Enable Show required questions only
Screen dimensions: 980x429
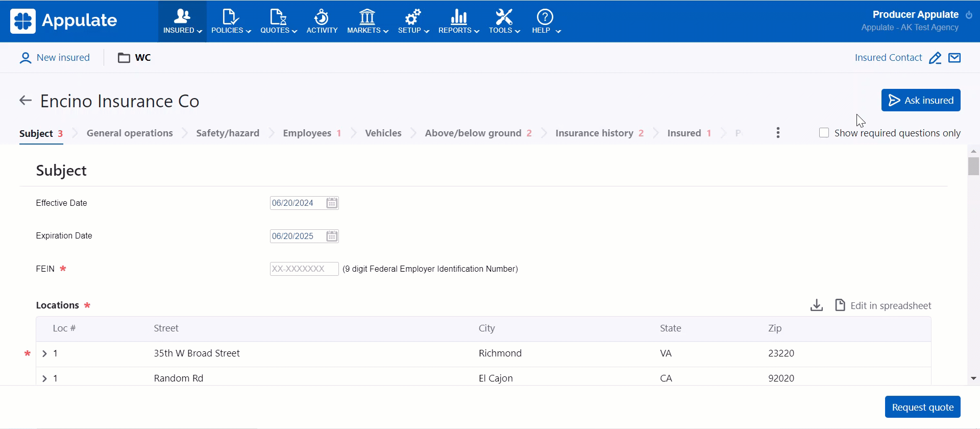pos(824,133)
